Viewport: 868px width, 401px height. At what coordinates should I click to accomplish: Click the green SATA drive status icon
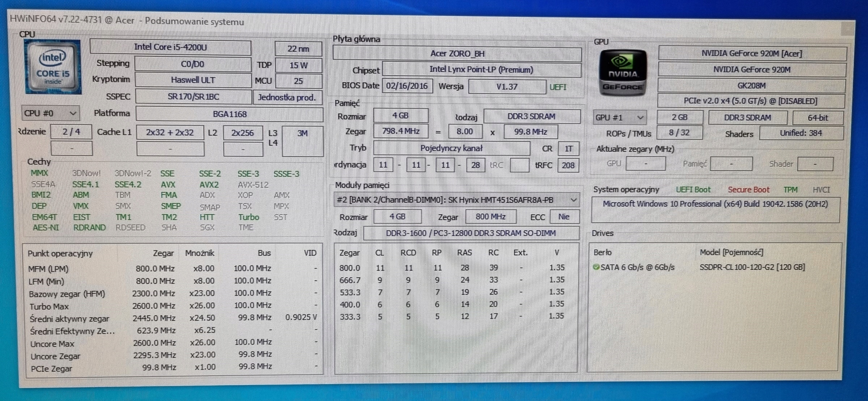[x=596, y=267]
